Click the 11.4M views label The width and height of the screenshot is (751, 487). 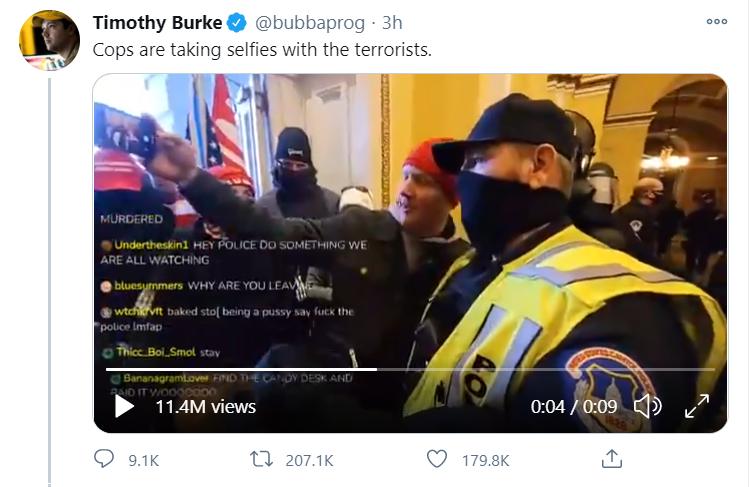click(205, 407)
